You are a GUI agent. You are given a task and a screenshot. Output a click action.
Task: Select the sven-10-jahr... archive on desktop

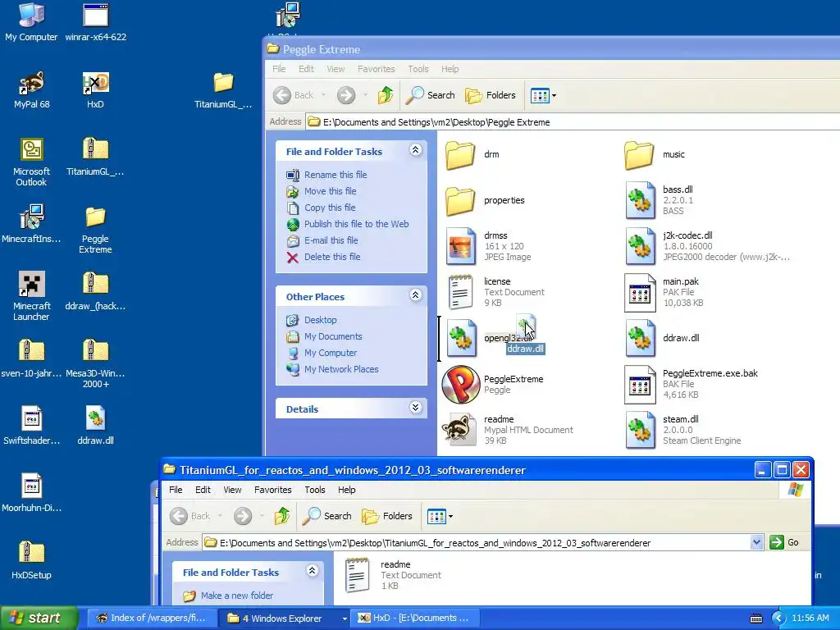point(31,358)
